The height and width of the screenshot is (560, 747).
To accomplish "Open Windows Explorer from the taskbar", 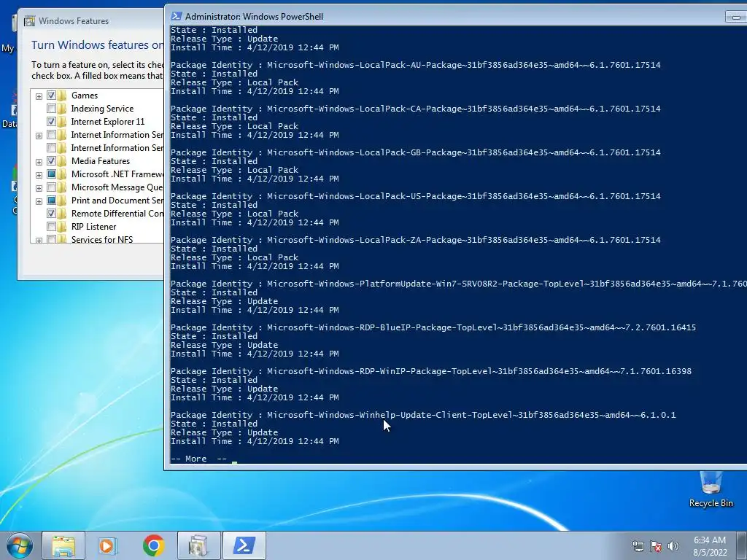I will (x=63, y=545).
